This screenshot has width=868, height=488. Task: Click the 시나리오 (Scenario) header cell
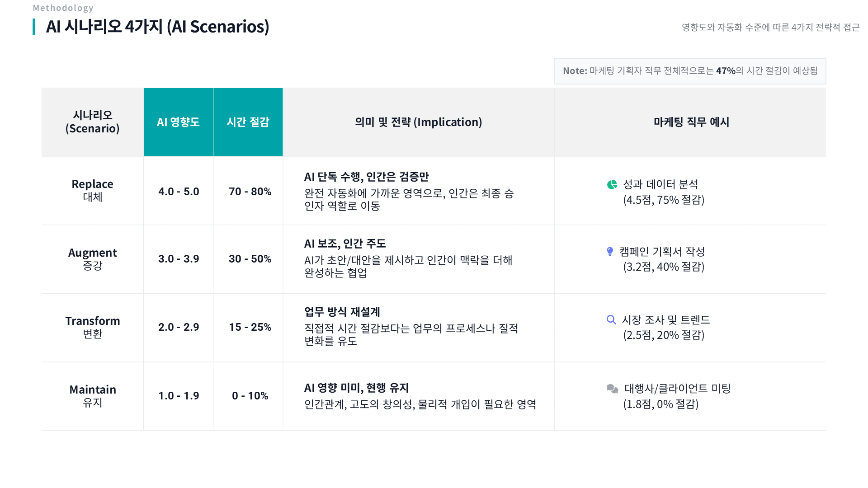(x=92, y=122)
